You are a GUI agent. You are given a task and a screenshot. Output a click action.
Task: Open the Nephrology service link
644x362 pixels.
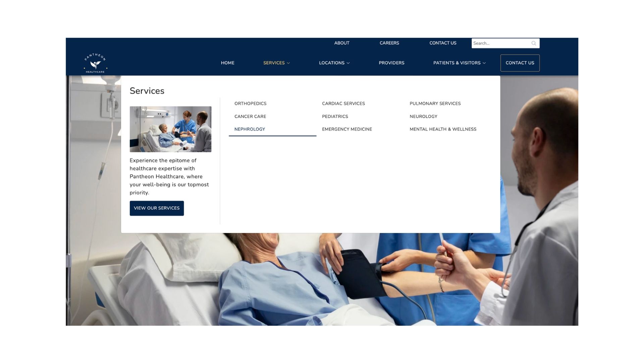pos(250,129)
